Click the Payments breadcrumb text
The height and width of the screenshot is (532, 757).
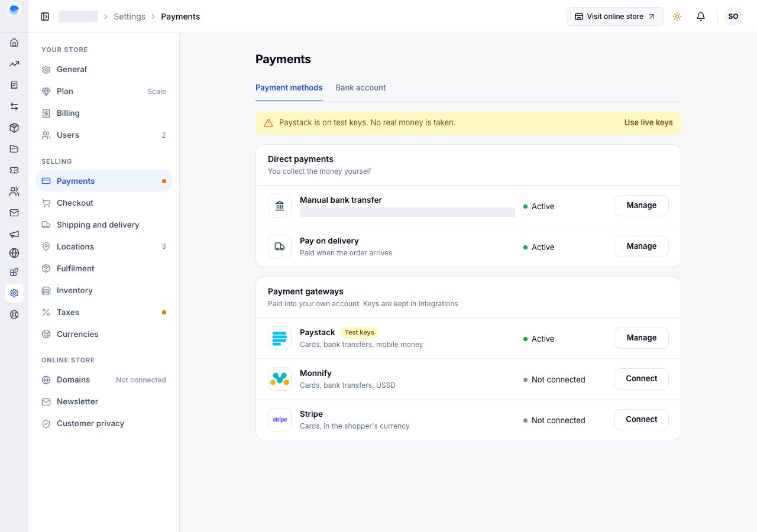180,17
